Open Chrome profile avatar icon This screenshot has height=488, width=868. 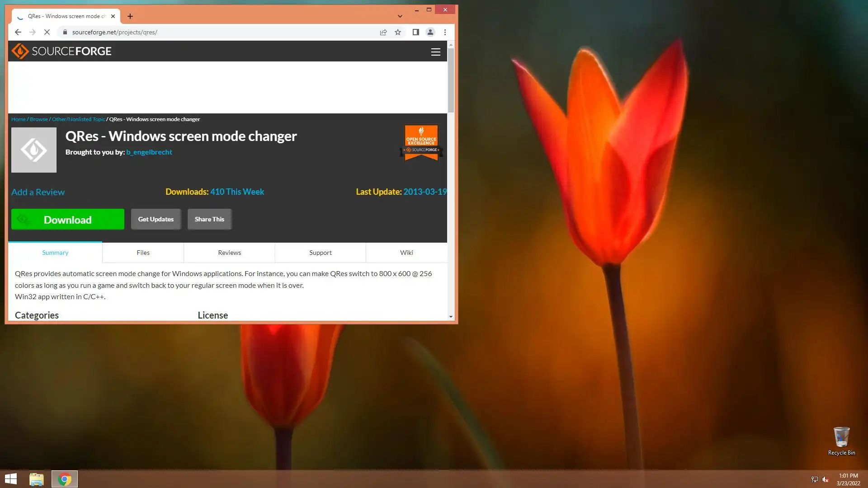point(430,32)
